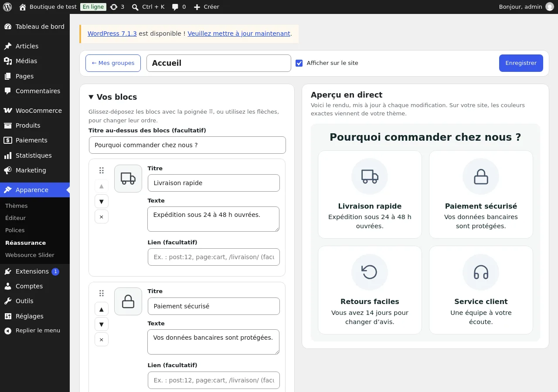Open the Réglages menu
The height and width of the screenshot is (392, 558).
(x=35, y=316)
